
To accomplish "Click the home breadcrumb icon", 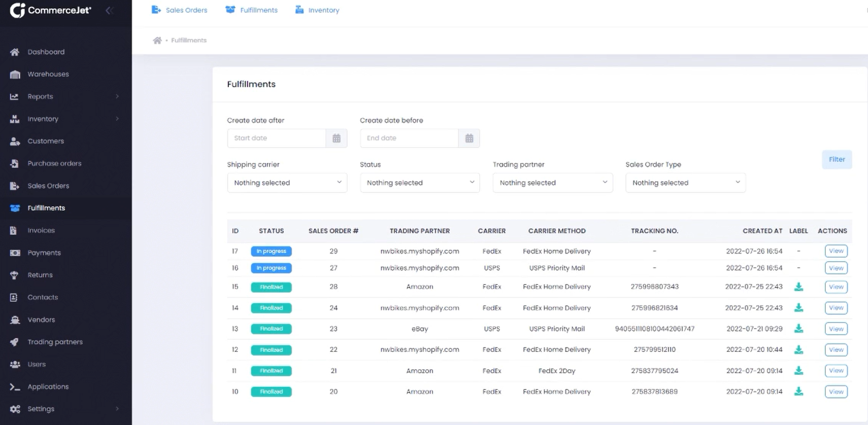I will [x=157, y=40].
